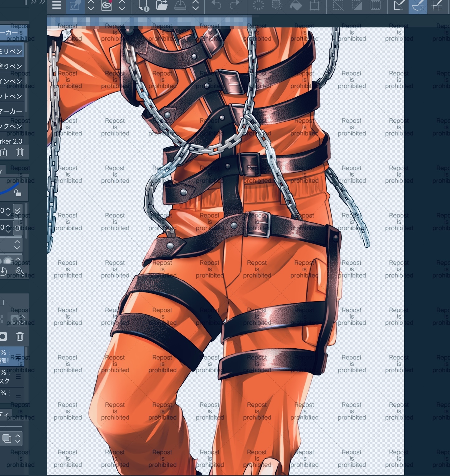The image size is (450, 476).
Task: Expand chevrons beside the swirl logo icon
Action: pos(122,5)
